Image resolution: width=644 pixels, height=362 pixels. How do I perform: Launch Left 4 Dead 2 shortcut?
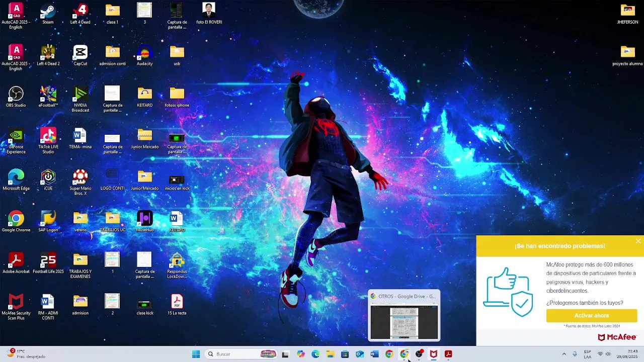[48, 55]
